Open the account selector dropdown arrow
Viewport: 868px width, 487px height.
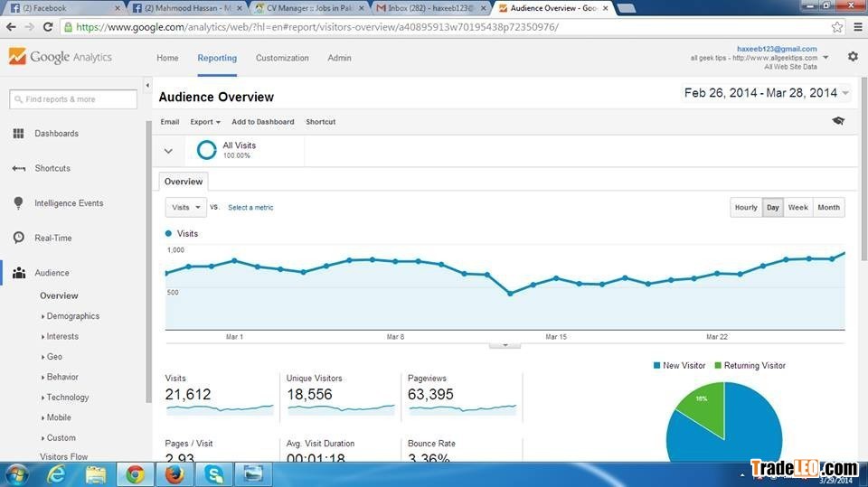tap(826, 58)
